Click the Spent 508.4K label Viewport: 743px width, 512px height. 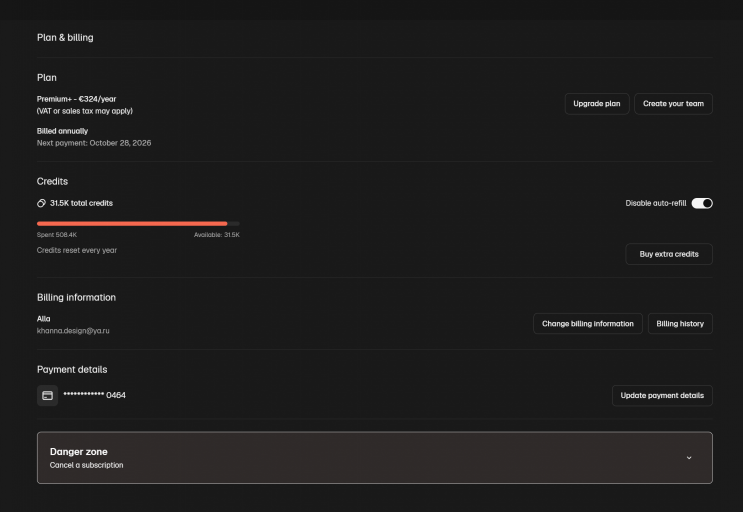click(57, 235)
